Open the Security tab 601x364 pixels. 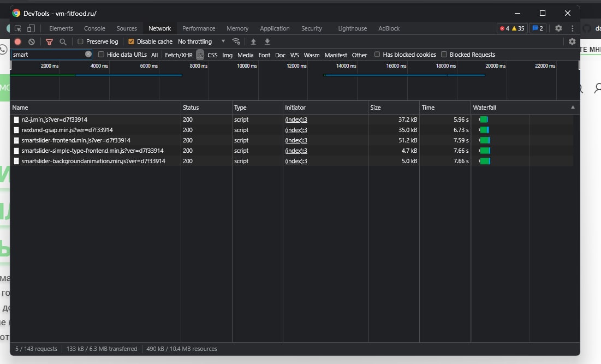click(x=311, y=28)
